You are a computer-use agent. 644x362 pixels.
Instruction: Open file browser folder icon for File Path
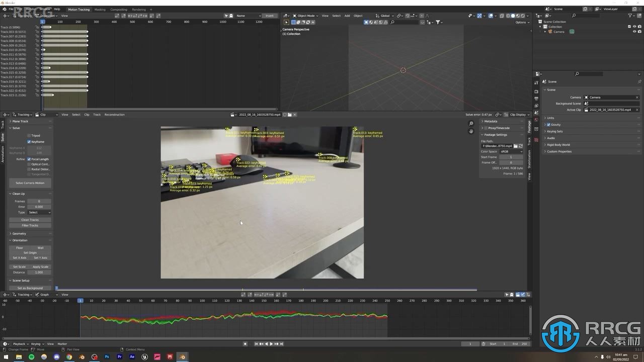coord(516,146)
